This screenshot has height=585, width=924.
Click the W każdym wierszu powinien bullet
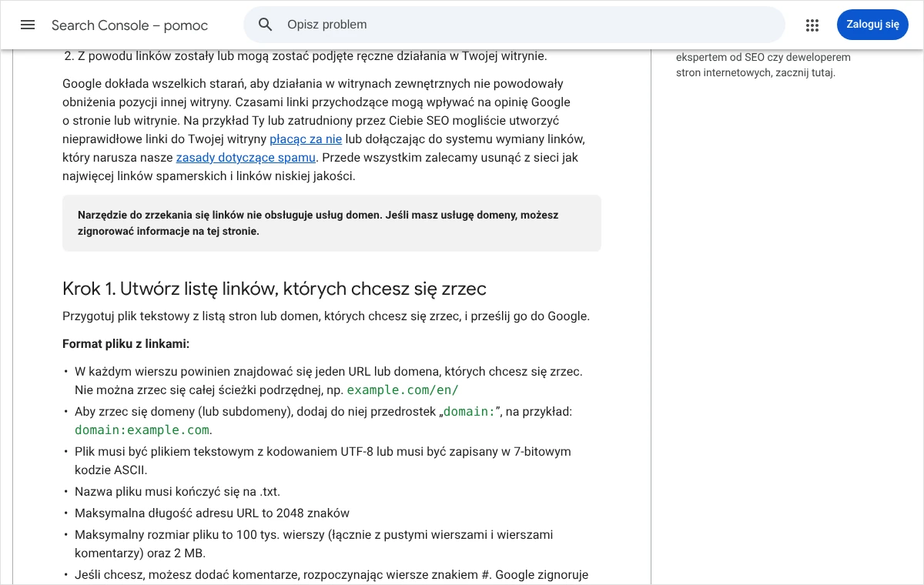[329, 381]
